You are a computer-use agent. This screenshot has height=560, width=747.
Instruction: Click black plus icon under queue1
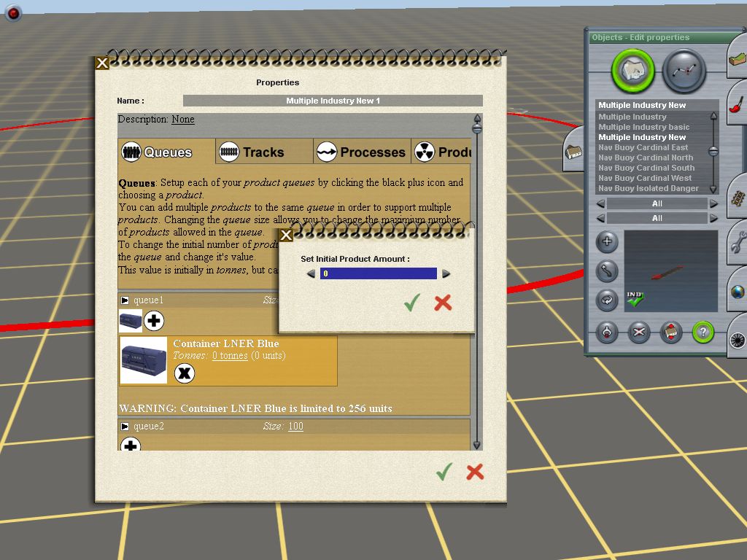(154, 320)
